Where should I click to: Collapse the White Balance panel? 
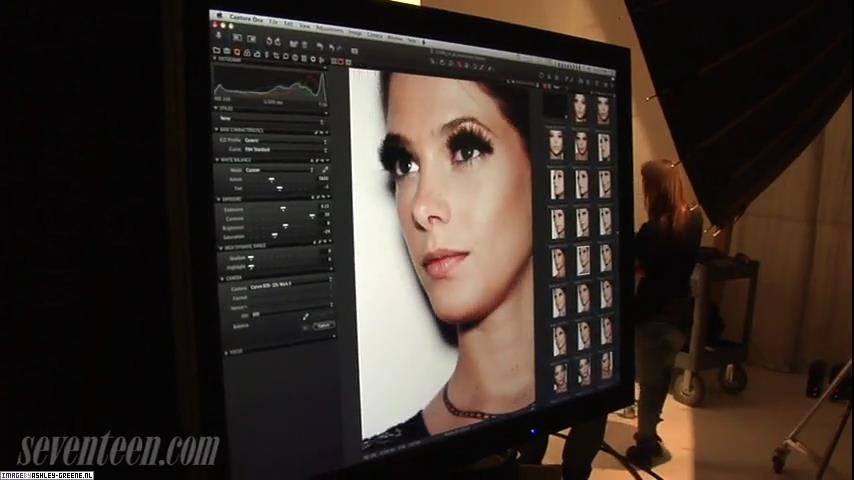218,160
